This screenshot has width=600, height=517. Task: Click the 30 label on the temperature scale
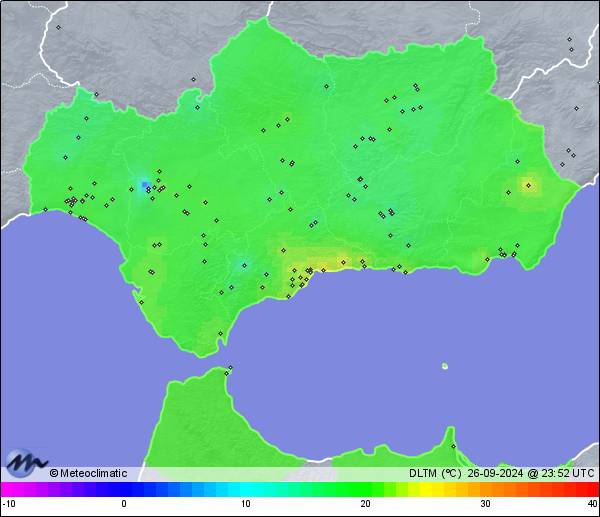(486, 504)
